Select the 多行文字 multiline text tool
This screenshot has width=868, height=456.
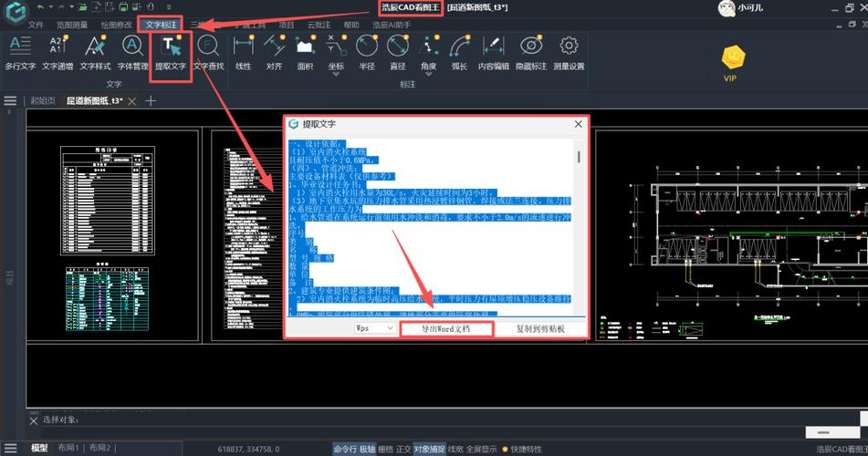pyautogui.click(x=20, y=53)
